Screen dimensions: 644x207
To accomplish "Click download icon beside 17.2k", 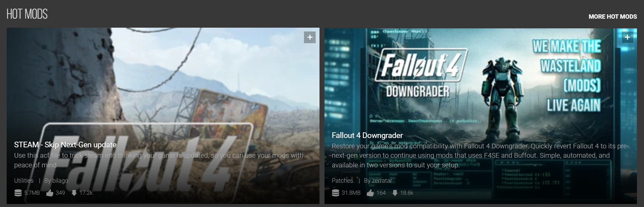I will pos(74,193).
